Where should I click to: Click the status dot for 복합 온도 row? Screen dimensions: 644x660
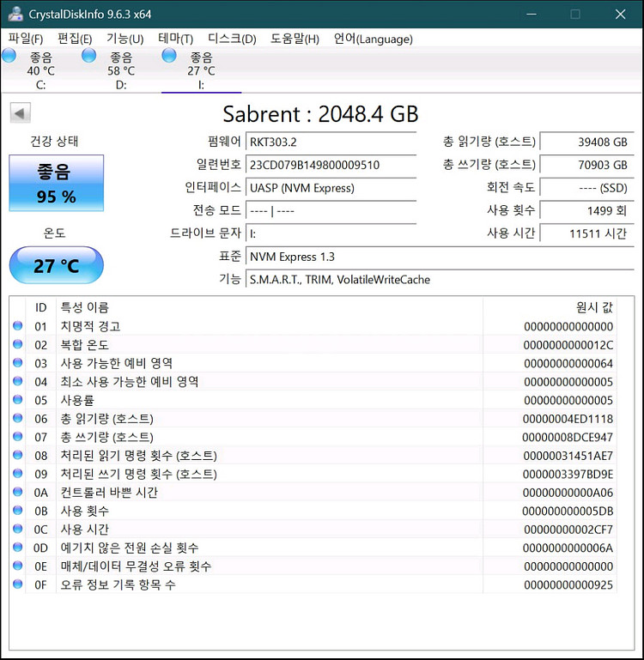(18, 345)
